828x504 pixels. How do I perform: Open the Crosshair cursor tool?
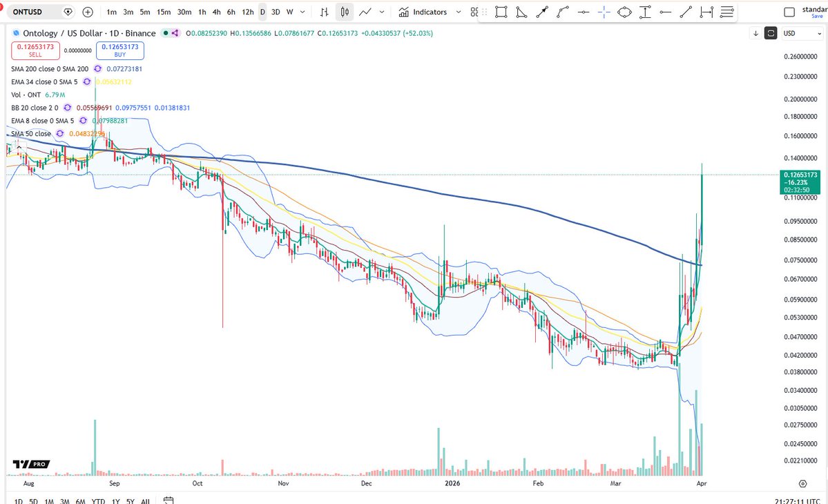click(x=604, y=12)
